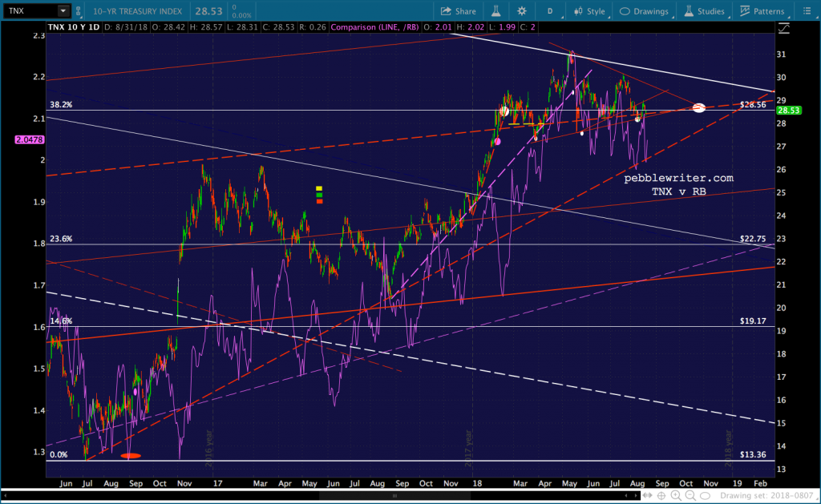Click the price axis scale icon below the toolbar
The height and width of the screenshot is (504, 821).
[x=784, y=28]
